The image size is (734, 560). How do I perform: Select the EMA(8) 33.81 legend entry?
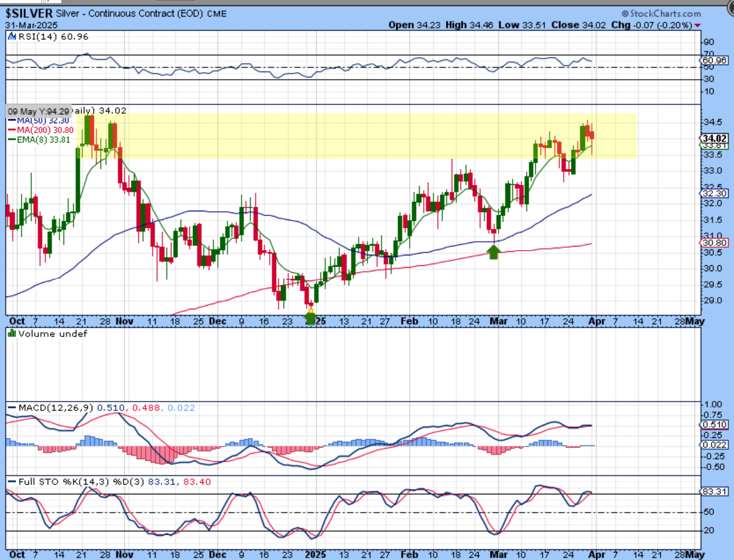42,140
